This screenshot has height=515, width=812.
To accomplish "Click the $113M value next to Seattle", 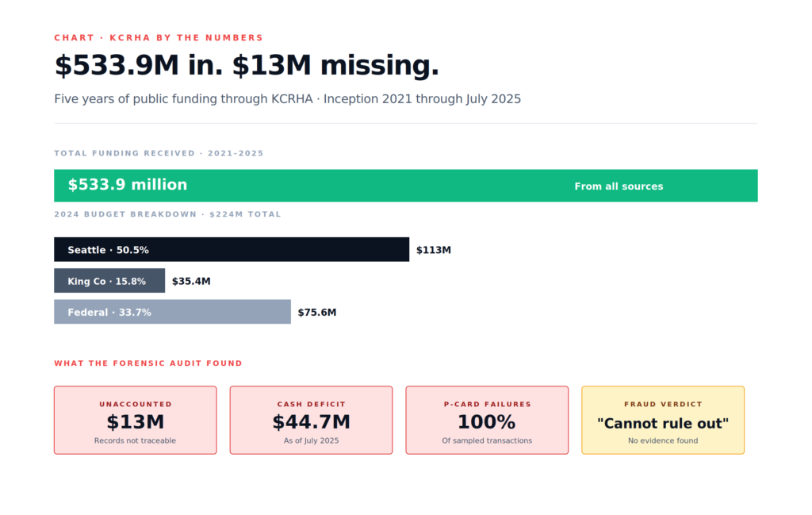I will [434, 250].
